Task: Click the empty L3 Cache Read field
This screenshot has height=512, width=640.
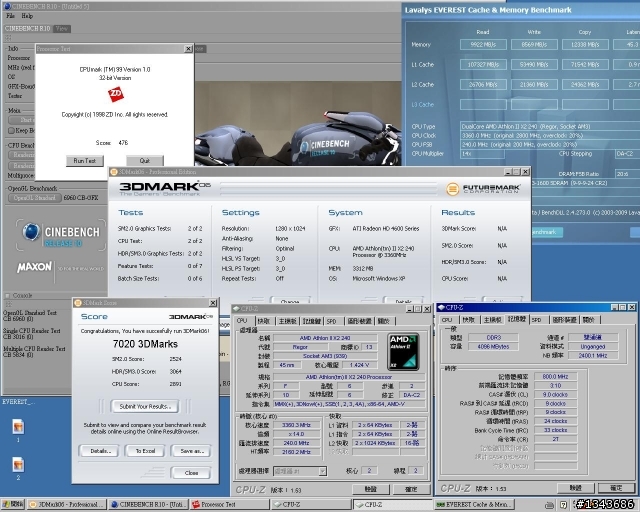Action: 483,105
